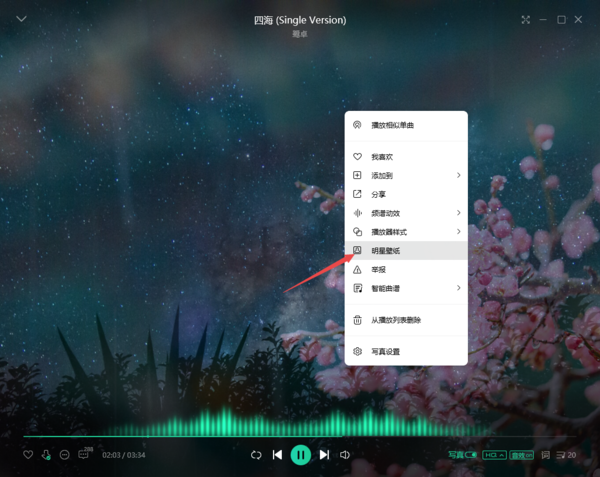The image size is (600, 477).
Task: Expand the 智能曲谱 submenu
Action: click(x=406, y=288)
